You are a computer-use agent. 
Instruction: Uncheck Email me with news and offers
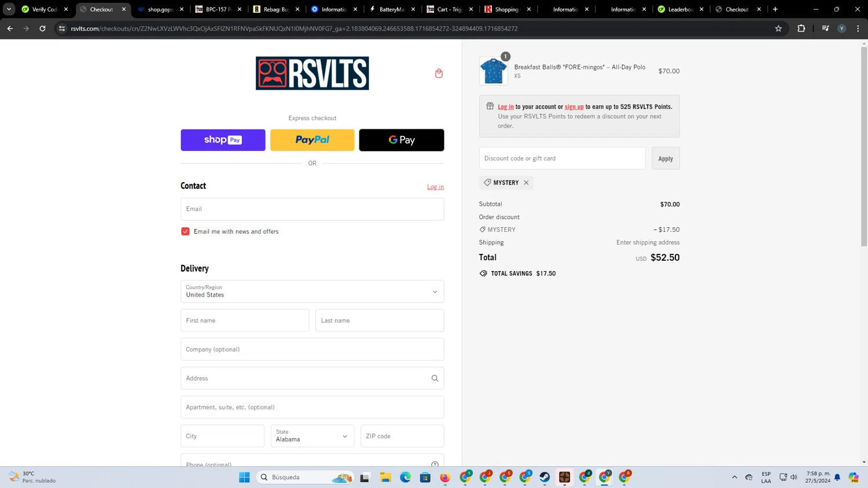(185, 231)
